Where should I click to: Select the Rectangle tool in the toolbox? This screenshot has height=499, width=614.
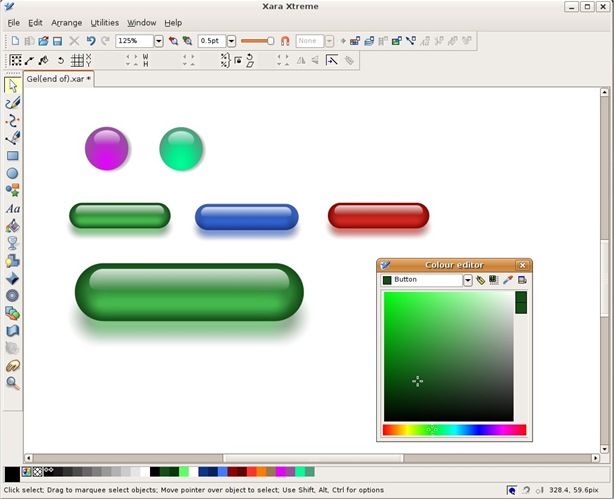tap(13, 156)
